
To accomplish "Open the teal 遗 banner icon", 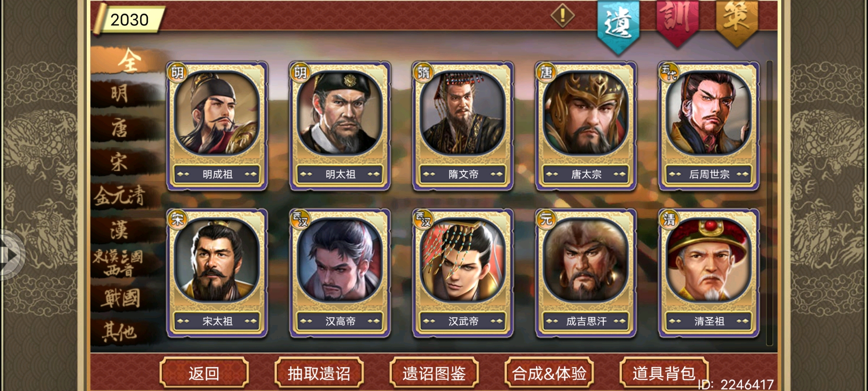I will click(618, 26).
